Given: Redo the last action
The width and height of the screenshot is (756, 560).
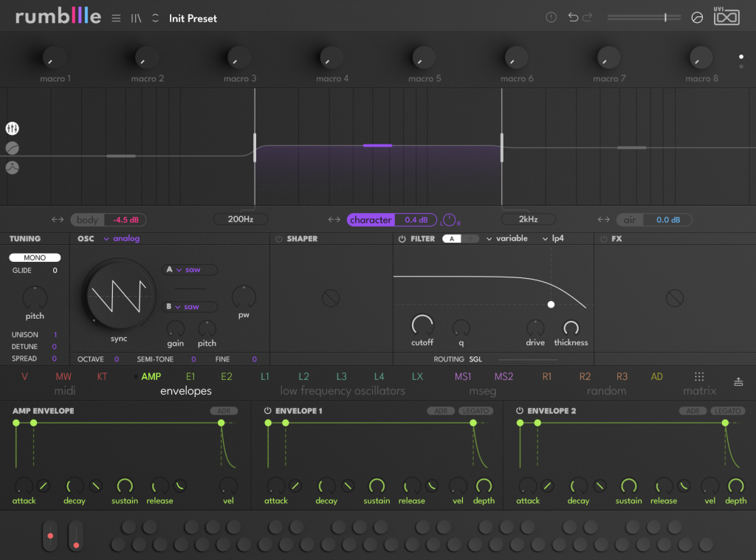Looking at the screenshot, I should tap(587, 18).
